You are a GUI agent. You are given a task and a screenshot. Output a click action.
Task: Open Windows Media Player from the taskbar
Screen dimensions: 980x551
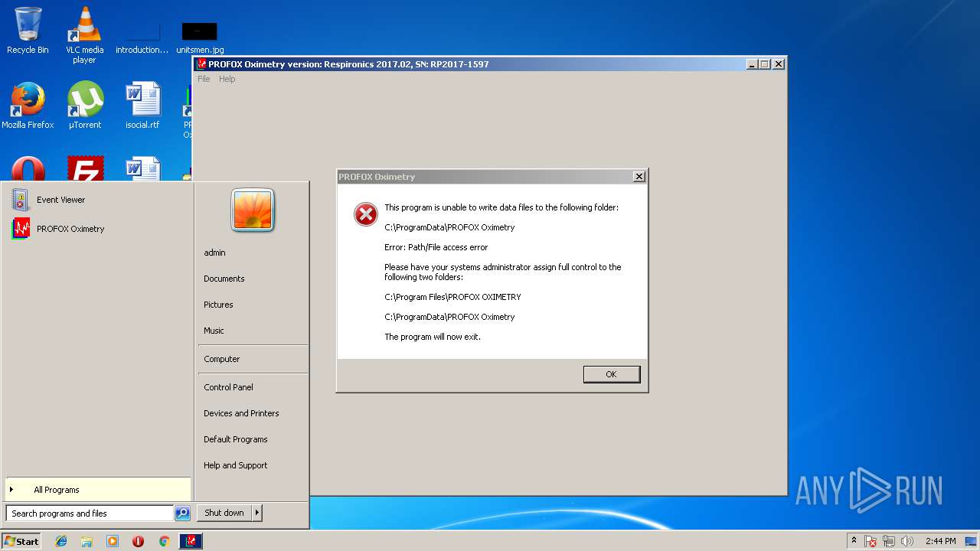113,541
